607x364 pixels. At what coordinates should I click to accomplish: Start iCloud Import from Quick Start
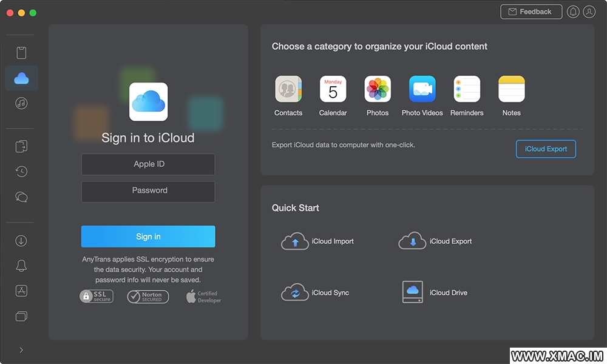coord(317,241)
